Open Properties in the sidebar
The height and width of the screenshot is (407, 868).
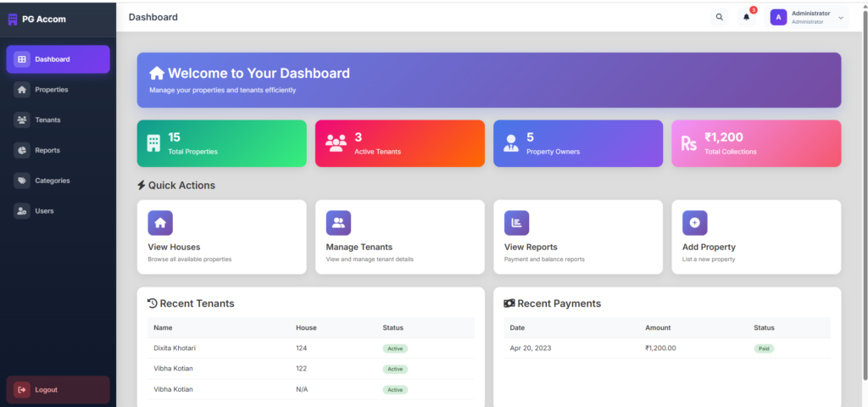point(51,90)
